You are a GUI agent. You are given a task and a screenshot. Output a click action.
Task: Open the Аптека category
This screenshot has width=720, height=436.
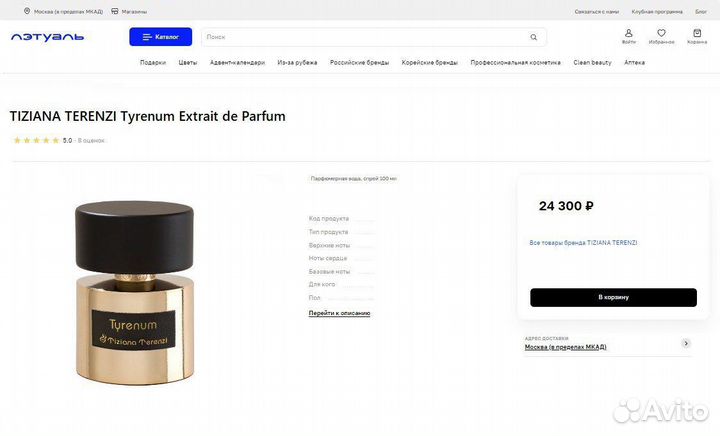tap(635, 62)
